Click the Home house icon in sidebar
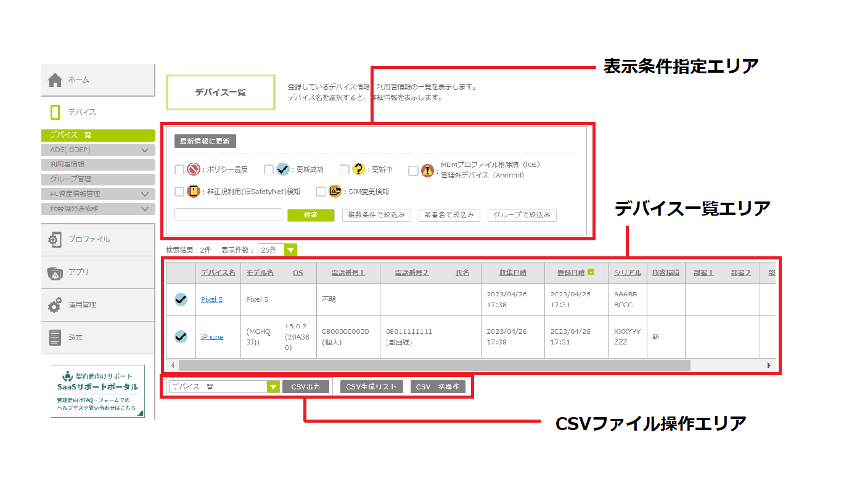865x504 pixels. (x=55, y=80)
